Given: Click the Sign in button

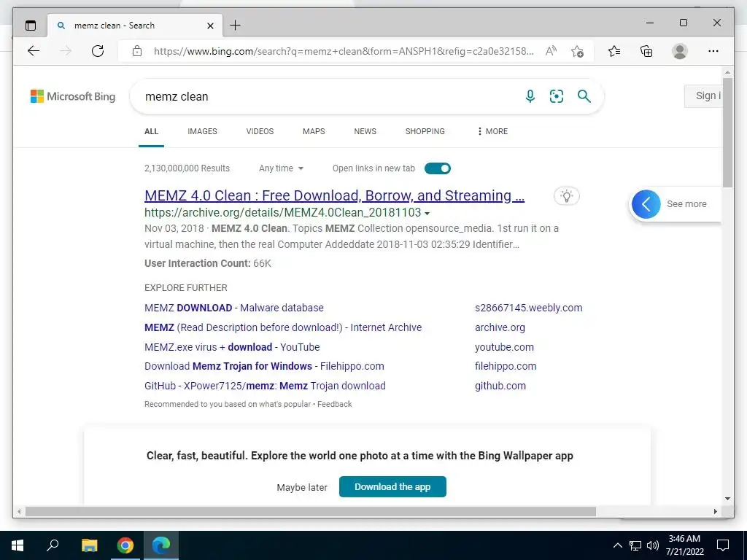Looking at the screenshot, I should pyautogui.click(x=703, y=96).
